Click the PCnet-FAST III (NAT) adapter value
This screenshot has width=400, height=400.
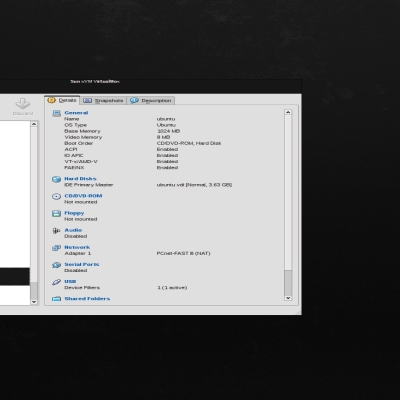pos(183,253)
